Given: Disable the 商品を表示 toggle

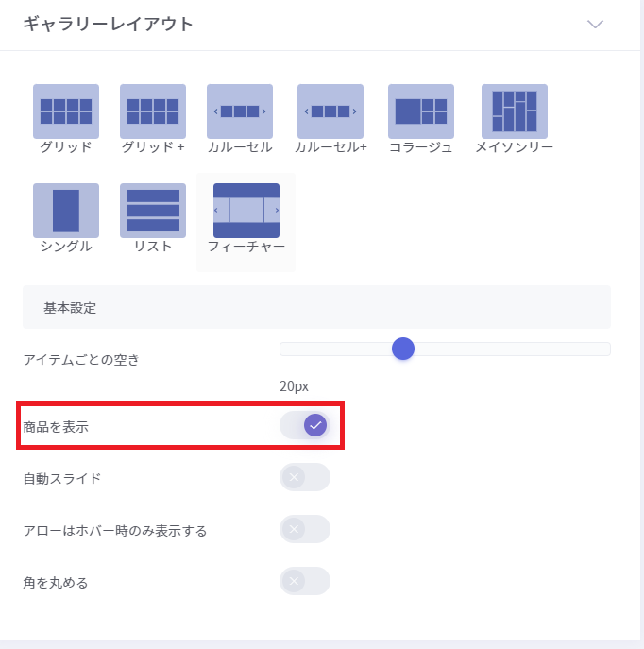Looking at the screenshot, I should pos(305,426).
